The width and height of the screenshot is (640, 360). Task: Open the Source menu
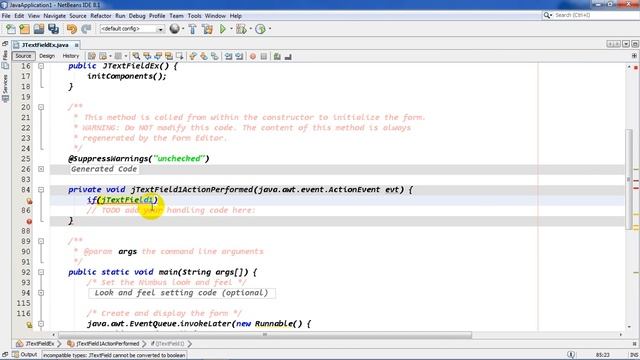click(x=78, y=16)
